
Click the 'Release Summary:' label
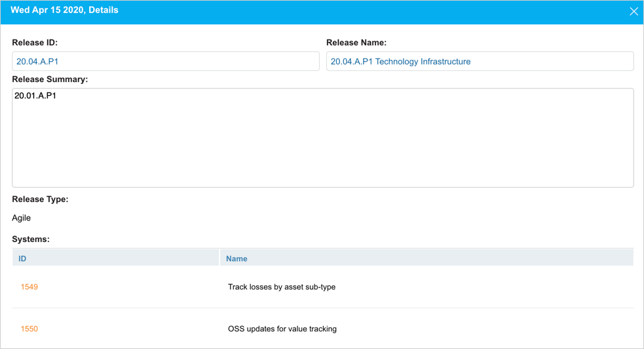[x=50, y=79]
